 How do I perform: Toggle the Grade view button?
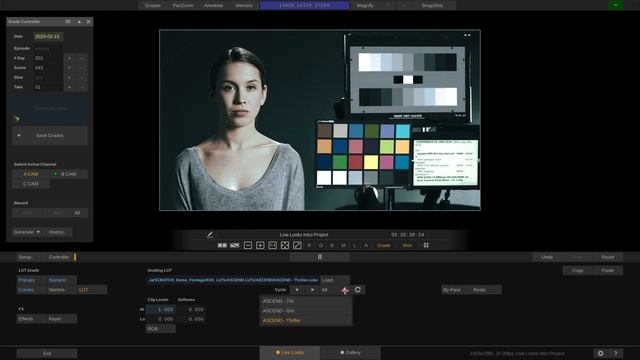coord(384,245)
